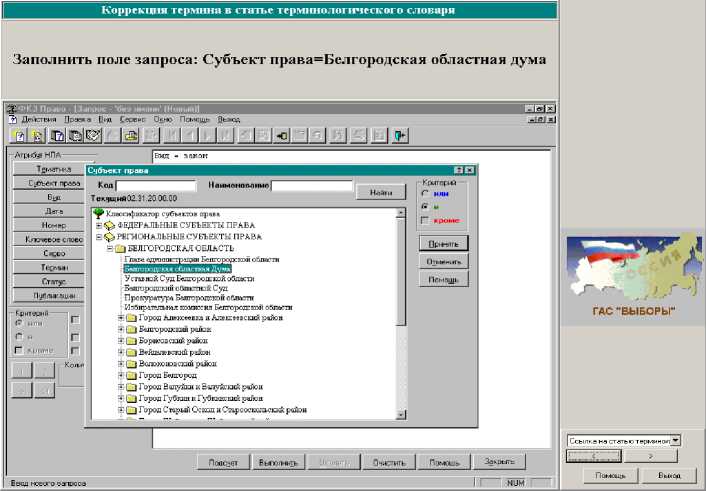Expand Город Губкин и Губкинский район
Image resolution: width=706 pixels, height=491 pixels.
pos(121,399)
